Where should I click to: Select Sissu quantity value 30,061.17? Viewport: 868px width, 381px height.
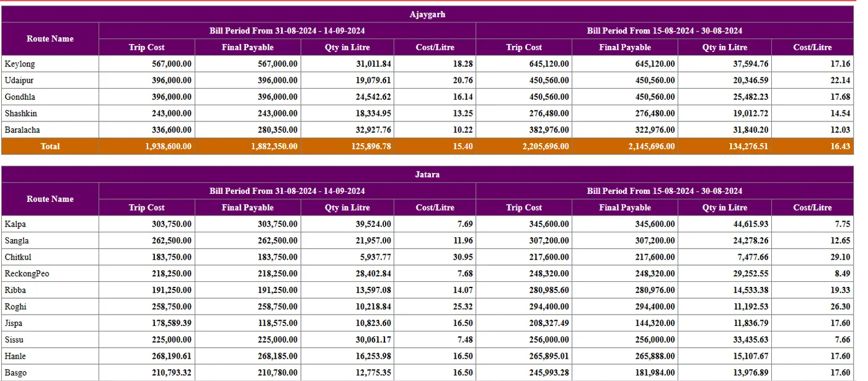[374, 339]
